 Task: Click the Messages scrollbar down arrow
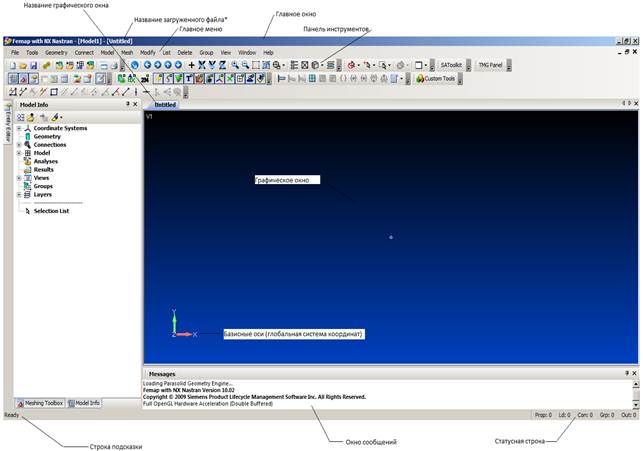(636, 405)
